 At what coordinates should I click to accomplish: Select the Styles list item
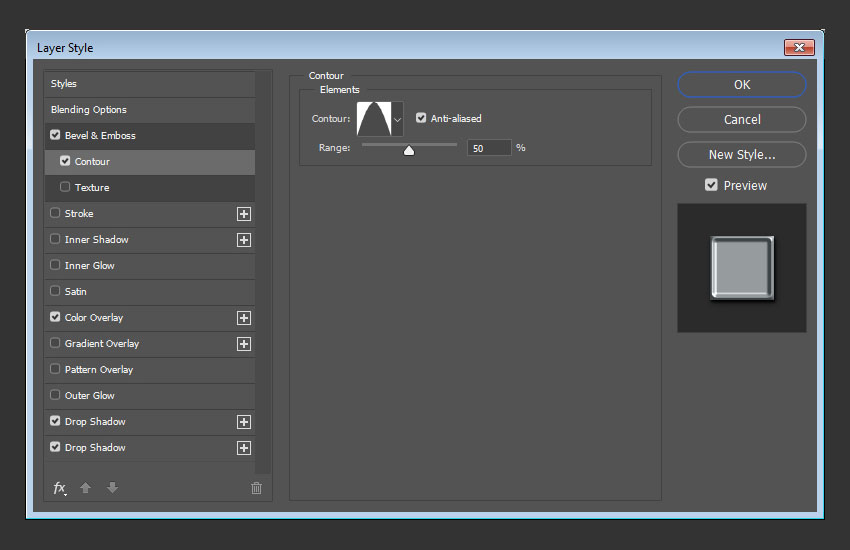point(150,84)
